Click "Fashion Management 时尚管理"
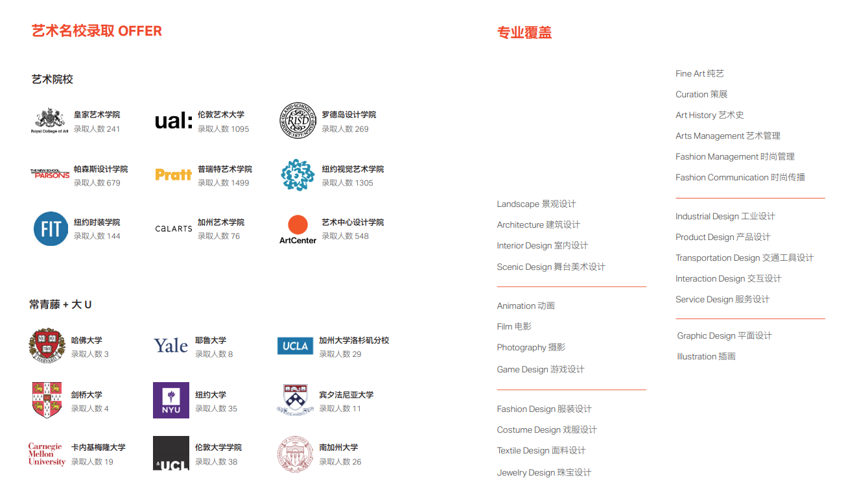This screenshot has width=868, height=495. tap(735, 157)
